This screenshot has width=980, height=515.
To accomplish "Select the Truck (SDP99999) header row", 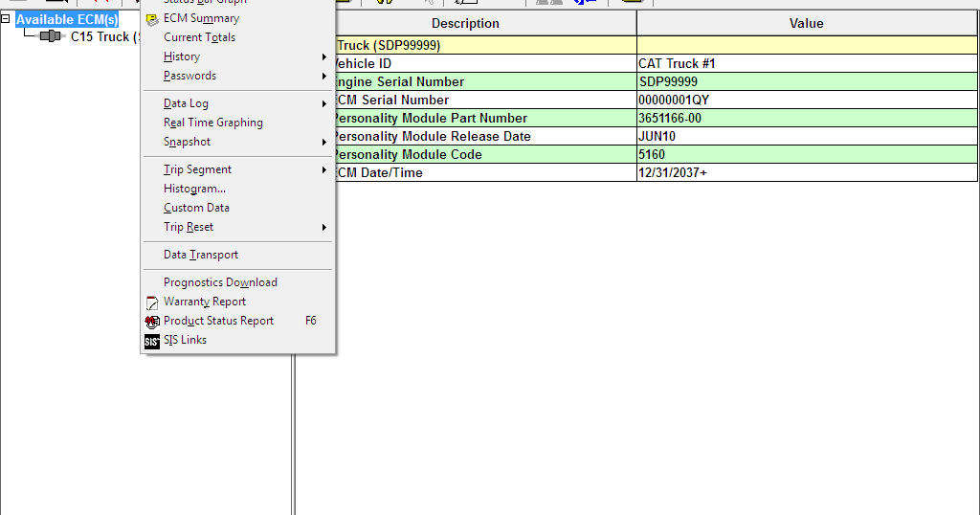I will coord(486,46).
